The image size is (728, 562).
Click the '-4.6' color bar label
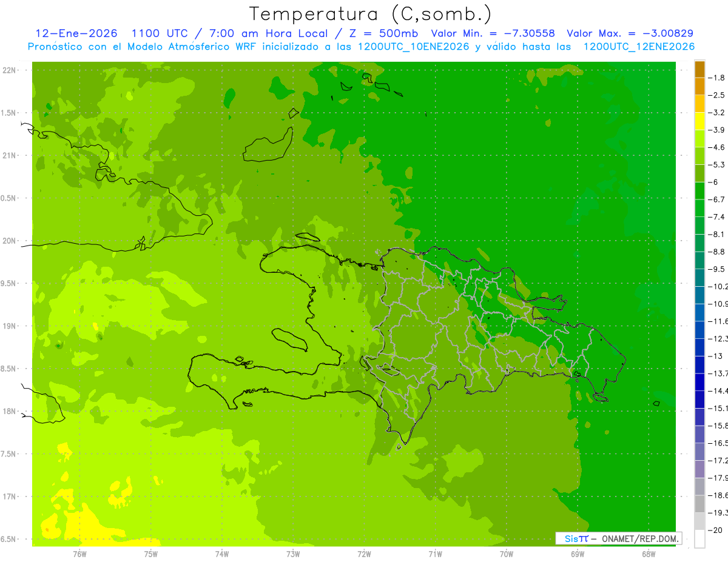[717, 147]
